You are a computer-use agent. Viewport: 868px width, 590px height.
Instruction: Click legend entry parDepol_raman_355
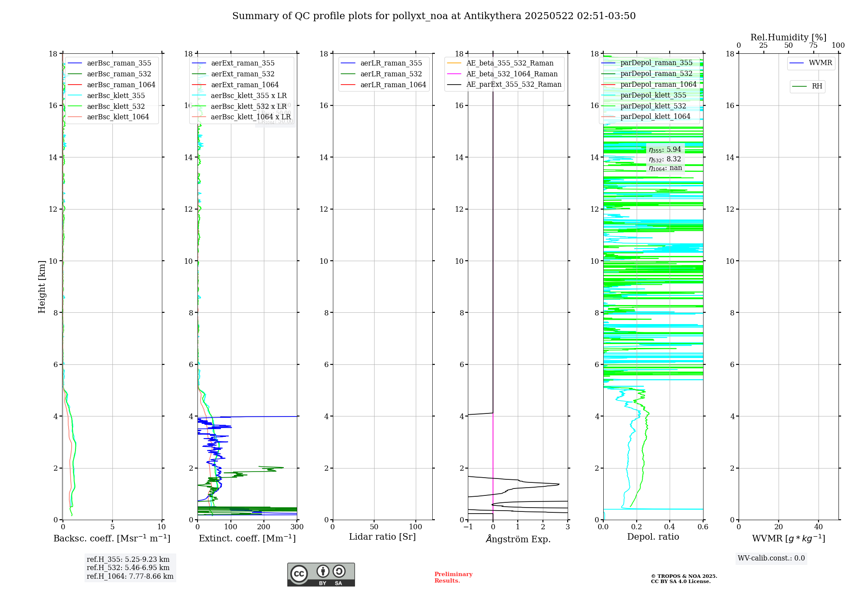[648, 63]
